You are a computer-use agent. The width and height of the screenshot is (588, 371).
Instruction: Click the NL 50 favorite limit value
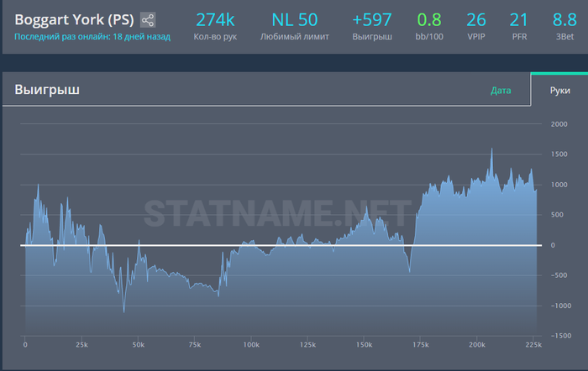(294, 19)
